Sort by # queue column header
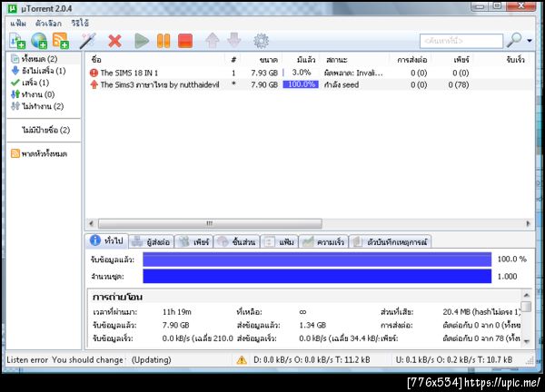 [233, 60]
